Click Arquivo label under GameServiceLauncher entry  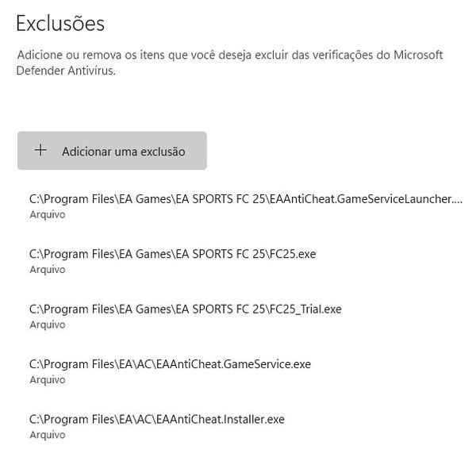(x=48, y=215)
